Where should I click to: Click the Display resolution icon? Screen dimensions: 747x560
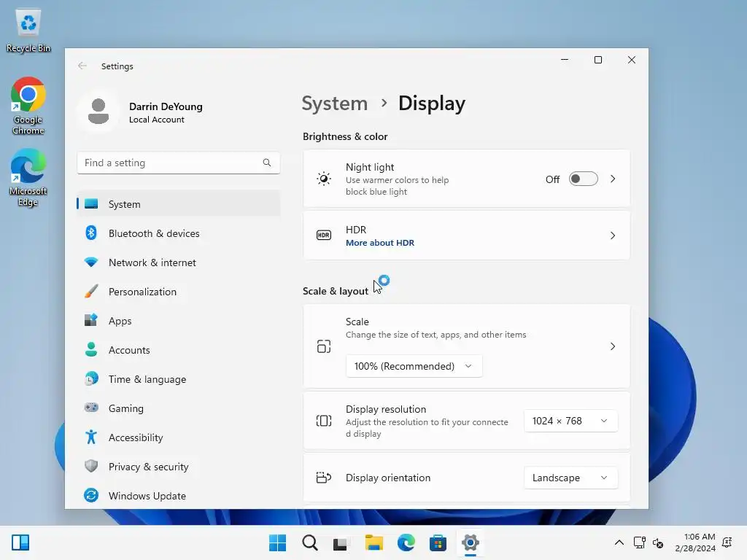tap(324, 421)
